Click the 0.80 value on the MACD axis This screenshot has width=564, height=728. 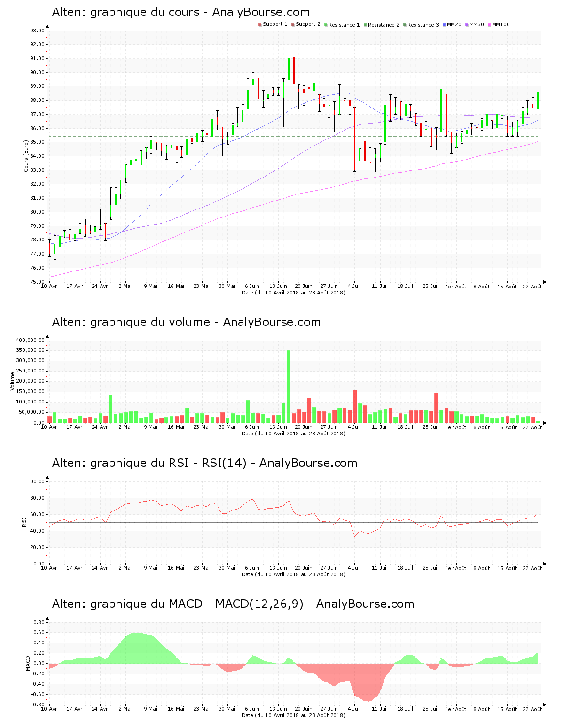tap(39, 622)
